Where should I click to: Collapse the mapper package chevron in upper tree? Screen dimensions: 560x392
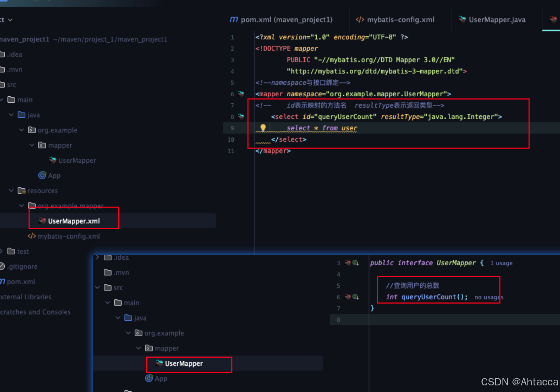point(32,145)
